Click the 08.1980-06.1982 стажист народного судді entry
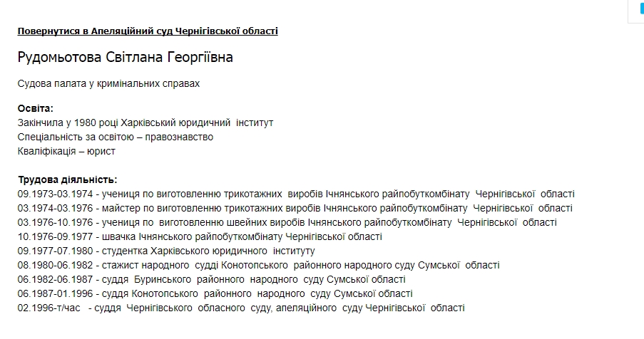Viewport: 644px width, 339px height. [x=258, y=265]
